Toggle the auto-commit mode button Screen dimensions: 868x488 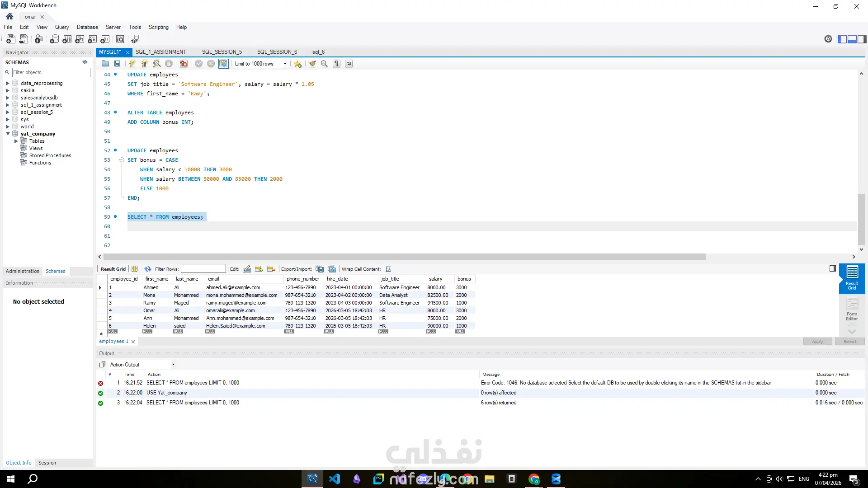223,64
